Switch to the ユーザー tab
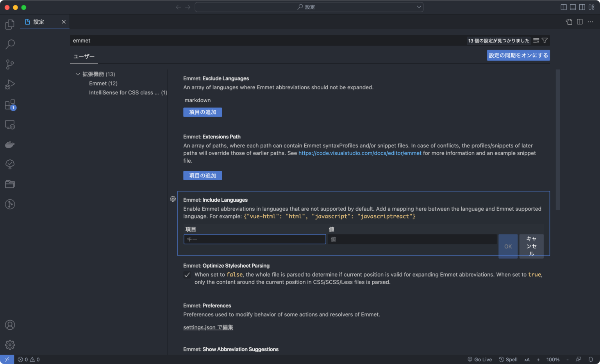This screenshot has height=364, width=600. (84, 57)
